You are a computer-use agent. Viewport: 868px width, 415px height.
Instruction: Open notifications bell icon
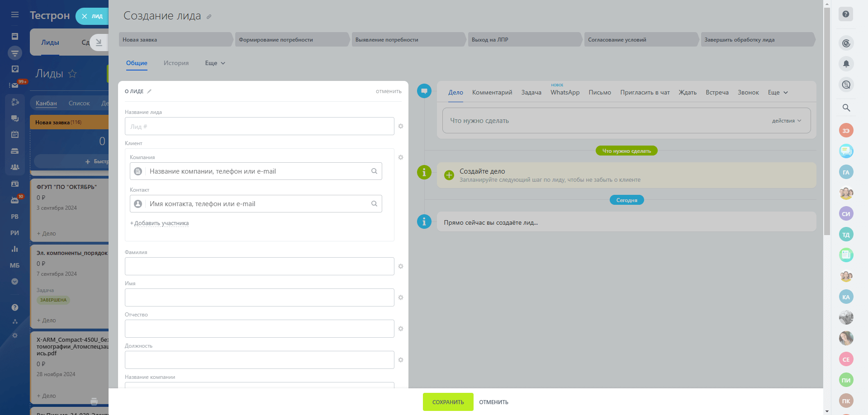click(x=846, y=64)
